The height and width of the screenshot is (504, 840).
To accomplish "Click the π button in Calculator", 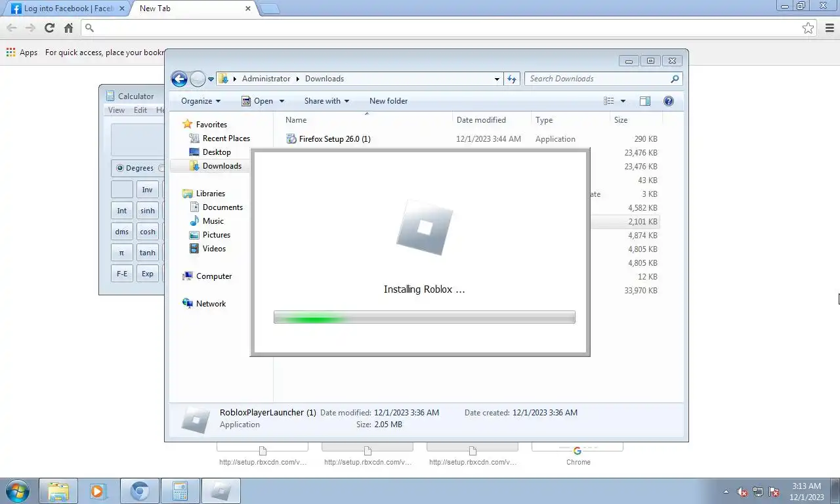I will tap(121, 253).
